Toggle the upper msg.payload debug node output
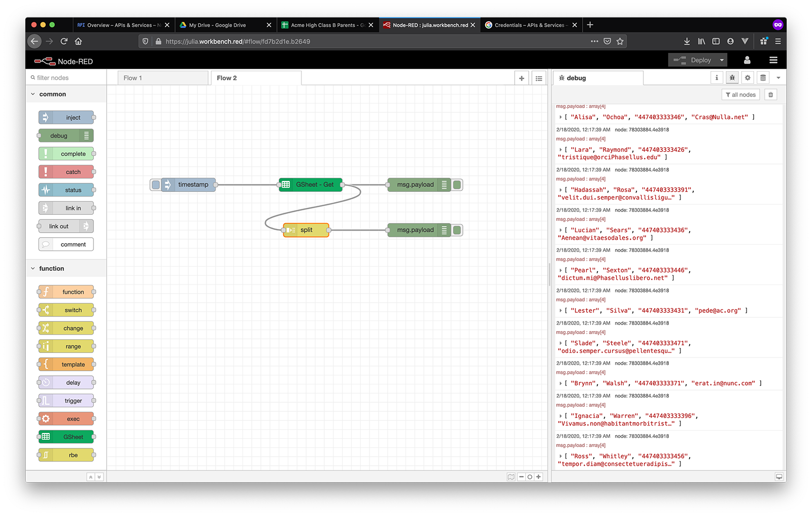Viewport: 812px width, 516px height. 457,185
